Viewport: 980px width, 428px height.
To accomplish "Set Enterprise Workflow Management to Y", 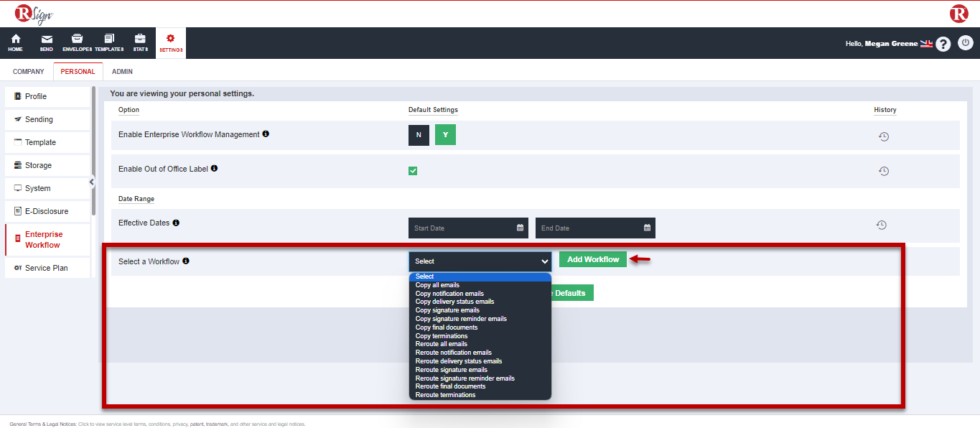I will coord(445,134).
